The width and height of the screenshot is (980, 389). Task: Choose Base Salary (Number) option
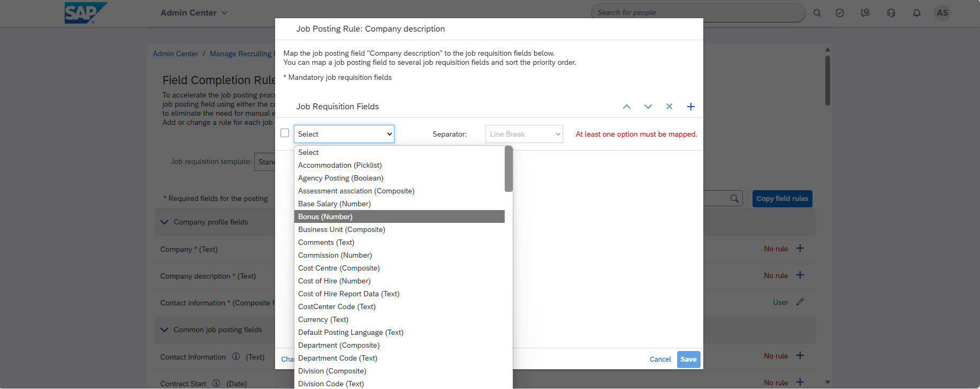pyautogui.click(x=399, y=204)
